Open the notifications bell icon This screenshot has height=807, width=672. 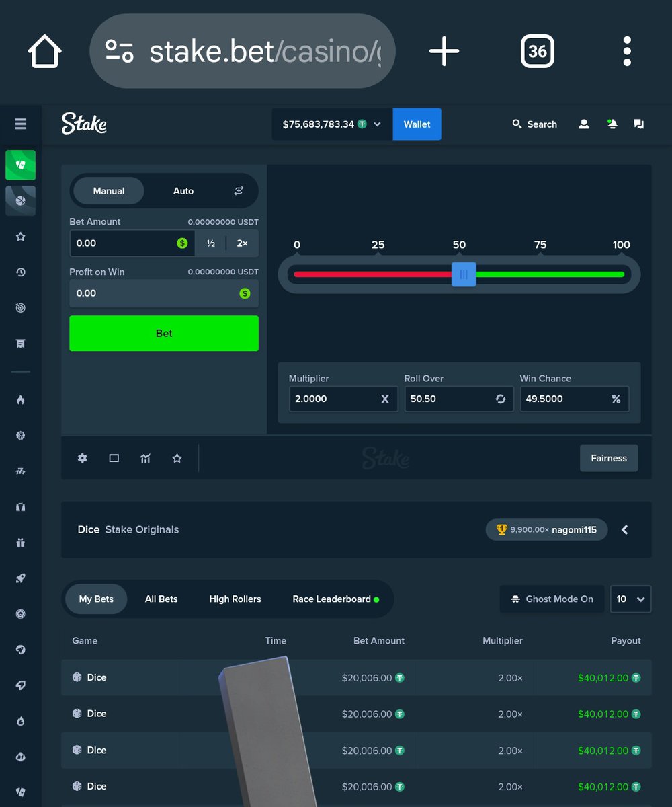click(612, 124)
